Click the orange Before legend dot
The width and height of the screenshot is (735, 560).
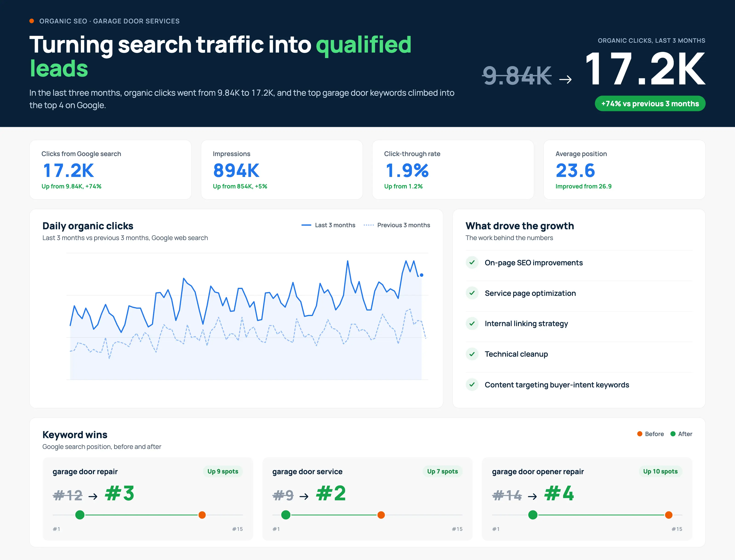point(640,434)
